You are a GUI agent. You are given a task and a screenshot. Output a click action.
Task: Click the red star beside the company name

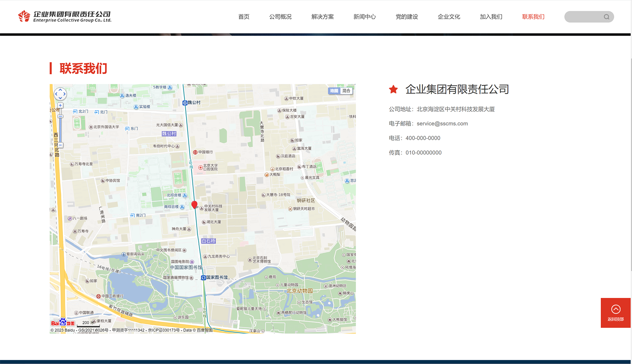tap(393, 89)
